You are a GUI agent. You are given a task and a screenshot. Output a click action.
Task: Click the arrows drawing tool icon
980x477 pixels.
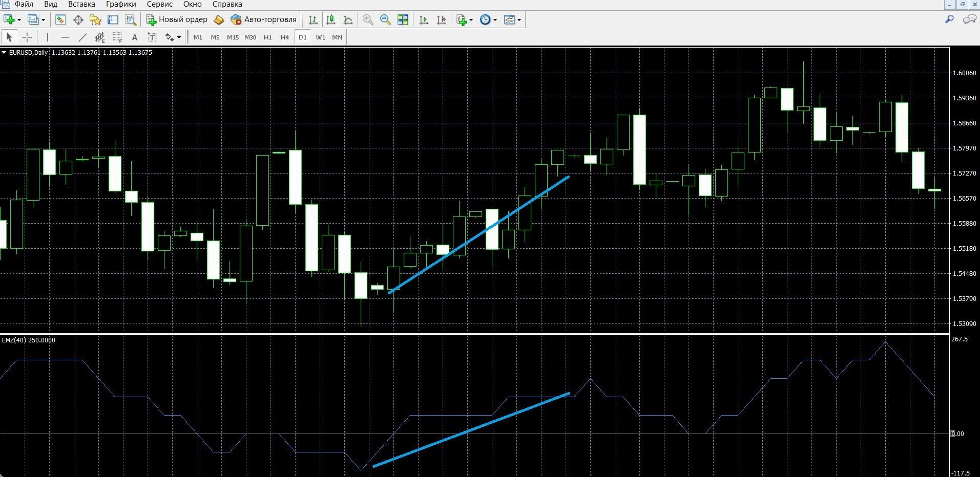coord(170,37)
